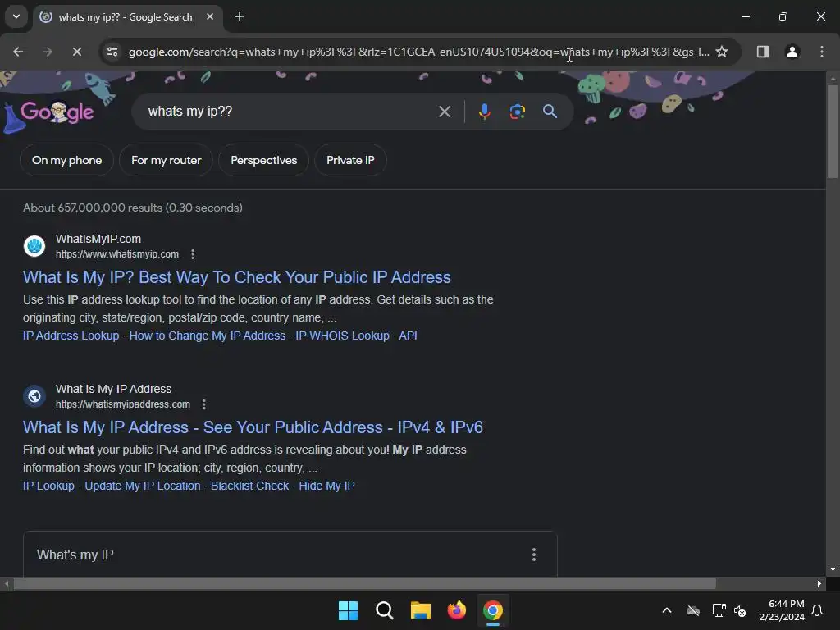The width and height of the screenshot is (840, 630).
Task: Select the Perspectives filter chip
Action: (263, 160)
